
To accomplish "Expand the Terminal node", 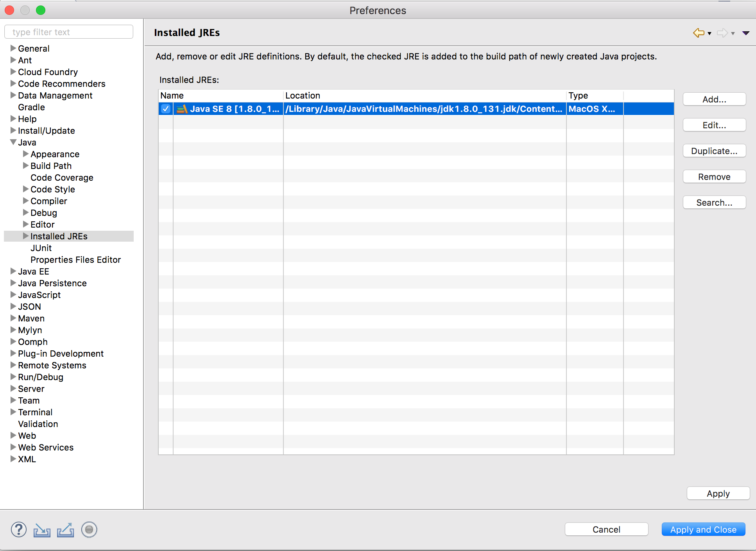I will point(13,412).
